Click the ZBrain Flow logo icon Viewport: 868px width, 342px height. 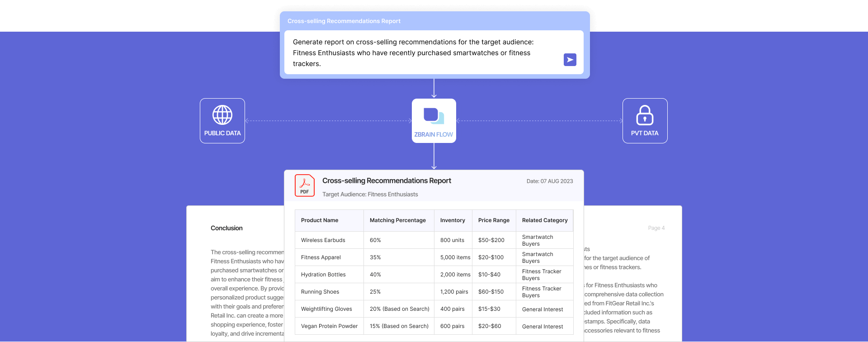[434, 116]
